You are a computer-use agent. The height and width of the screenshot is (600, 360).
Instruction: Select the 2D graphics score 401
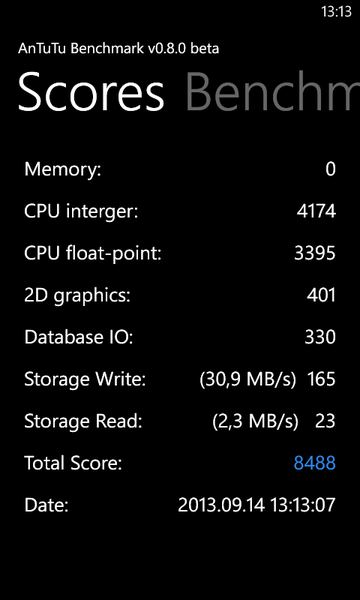coord(321,295)
